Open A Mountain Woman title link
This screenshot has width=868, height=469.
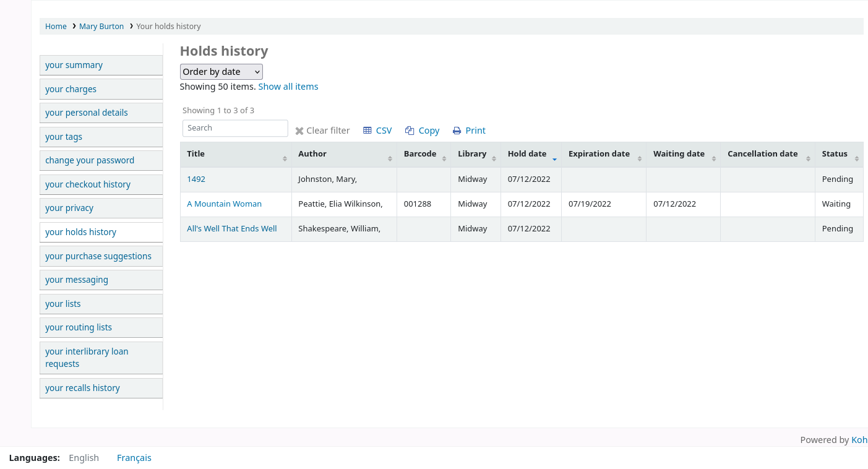click(x=224, y=204)
